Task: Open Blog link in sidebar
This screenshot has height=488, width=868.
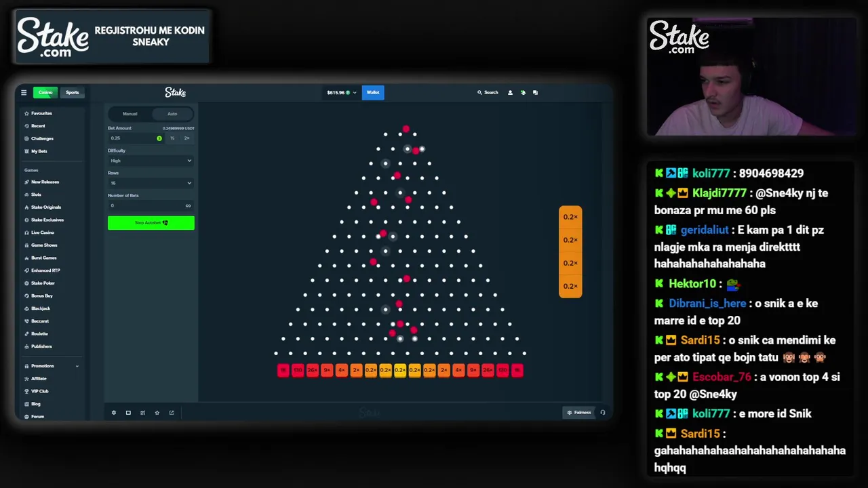Action: (36, 404)
